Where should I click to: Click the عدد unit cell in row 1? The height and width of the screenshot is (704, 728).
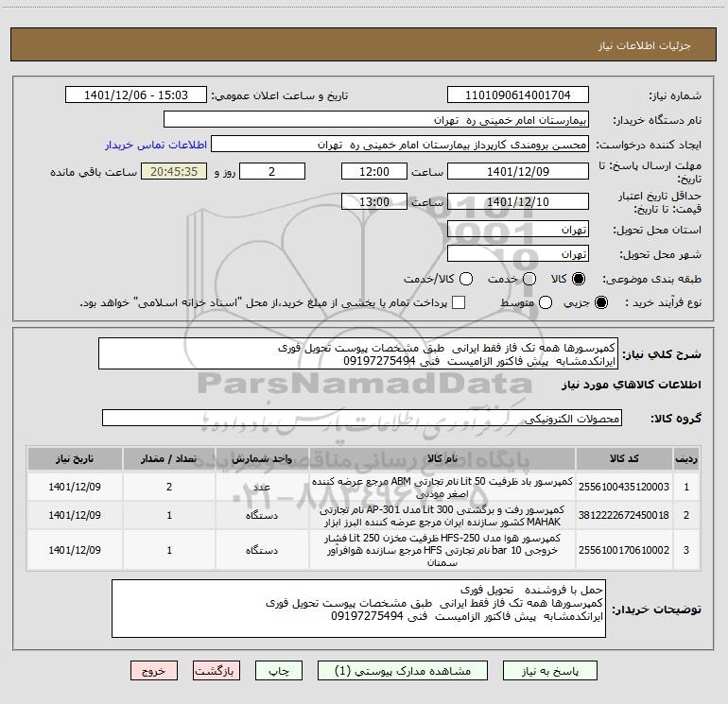click(x=262, y=487)
